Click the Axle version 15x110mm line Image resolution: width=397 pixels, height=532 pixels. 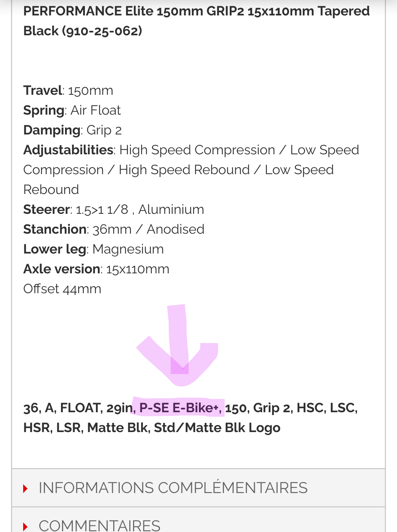(x=96, y=269)
